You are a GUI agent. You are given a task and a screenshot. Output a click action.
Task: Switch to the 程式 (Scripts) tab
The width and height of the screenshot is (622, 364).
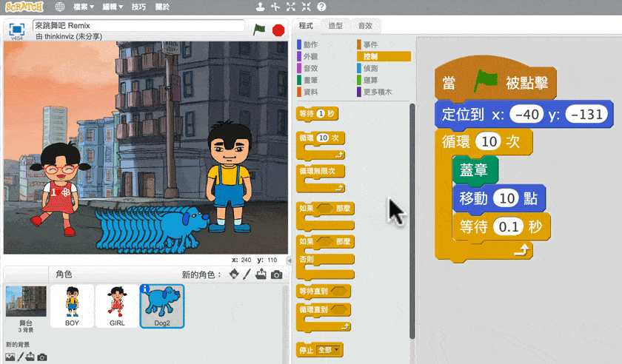pyautogui.click(x=306, y=26)
